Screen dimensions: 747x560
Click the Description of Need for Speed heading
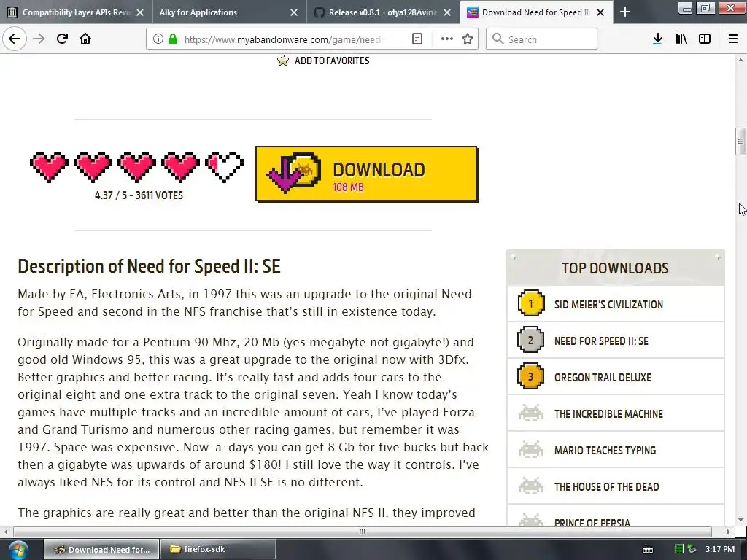[149, 266]
